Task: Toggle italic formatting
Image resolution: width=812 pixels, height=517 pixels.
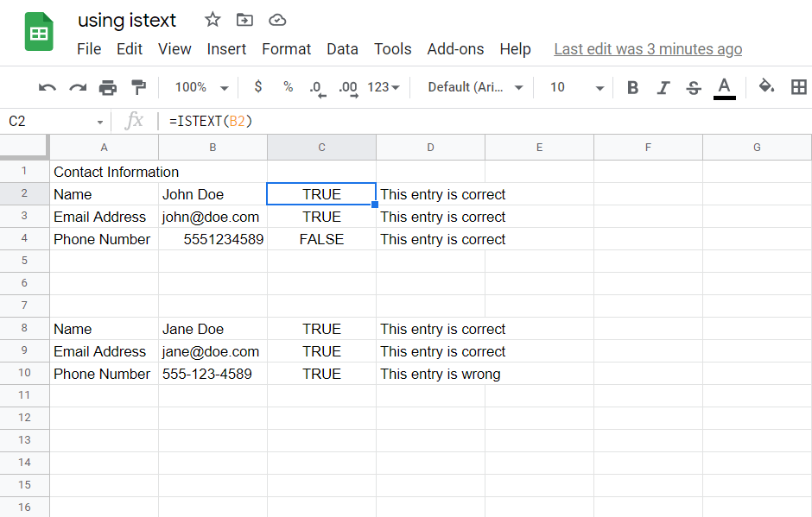Action: coord(663,88)
